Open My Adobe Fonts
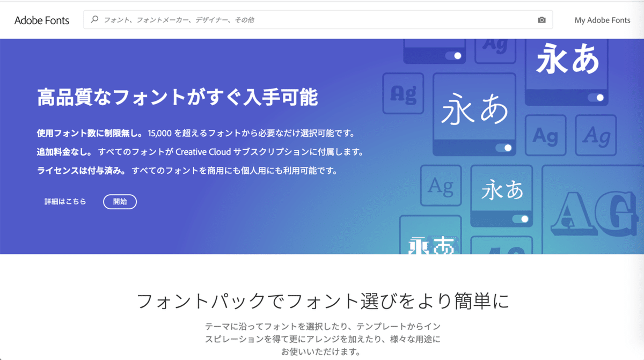Viewport: 644px width, 360px height. [602, 20]
